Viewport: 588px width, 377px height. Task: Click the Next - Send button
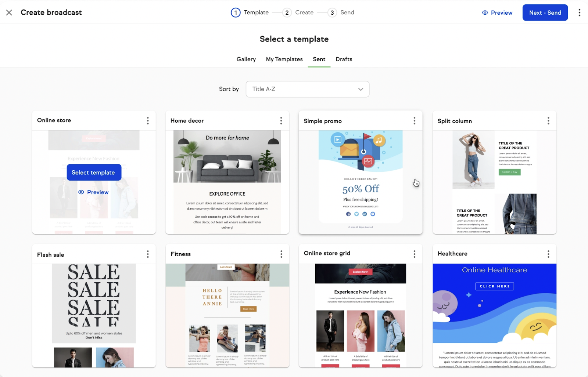[545, 12]
